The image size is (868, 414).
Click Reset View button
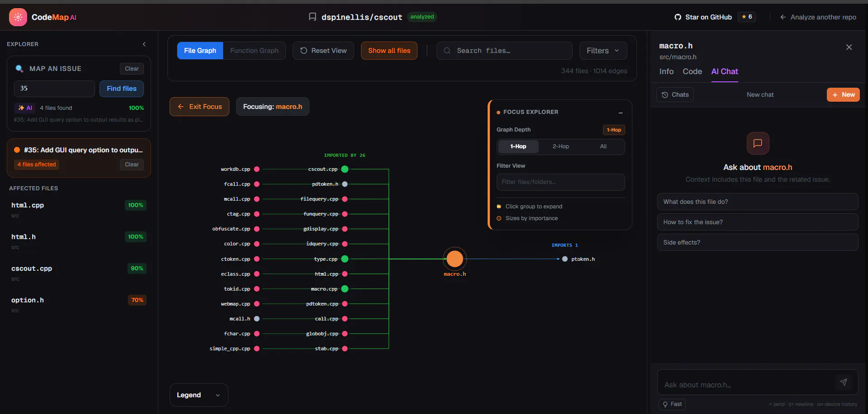(x=323, y=51)
